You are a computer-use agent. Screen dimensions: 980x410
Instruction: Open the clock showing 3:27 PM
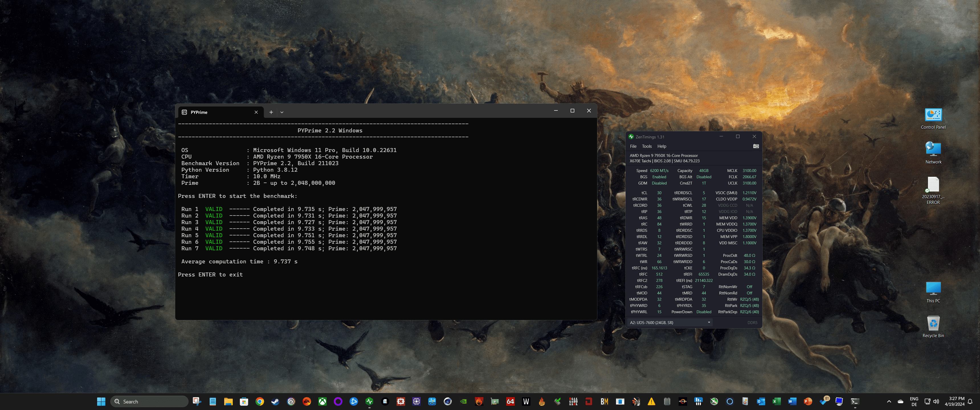(x=954, y=401)
